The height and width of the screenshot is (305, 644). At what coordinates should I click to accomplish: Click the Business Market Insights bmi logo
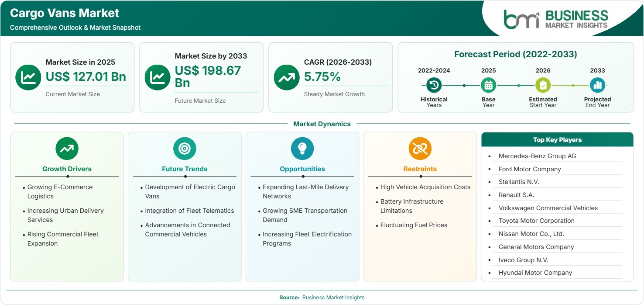point(556,19)
